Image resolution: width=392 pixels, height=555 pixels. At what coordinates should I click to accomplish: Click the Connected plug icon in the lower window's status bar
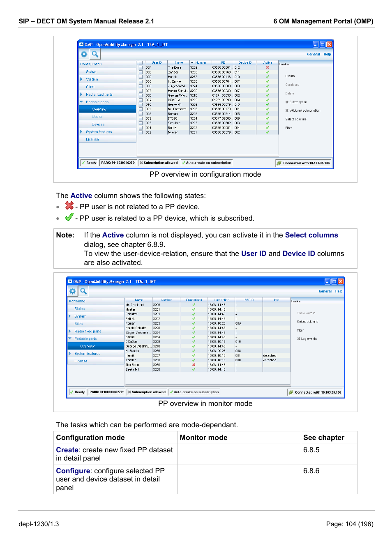pos(291,392)
